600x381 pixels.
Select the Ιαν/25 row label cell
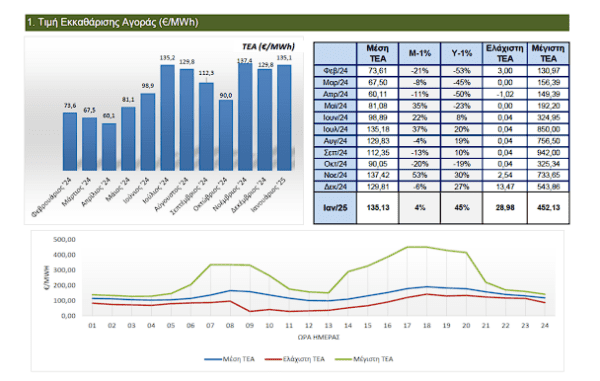coord(335,208)
